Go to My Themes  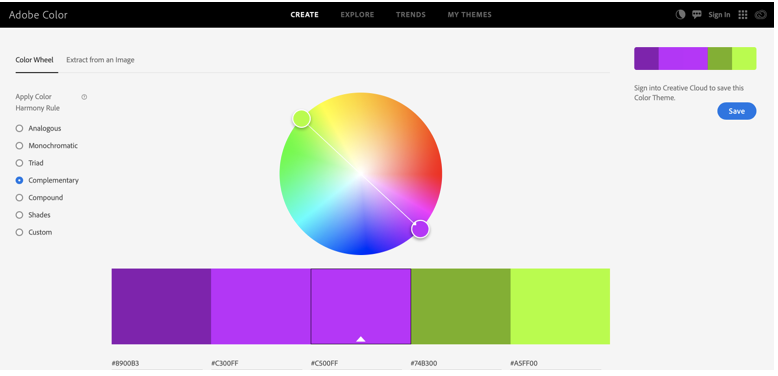click(x=469, y=15)
